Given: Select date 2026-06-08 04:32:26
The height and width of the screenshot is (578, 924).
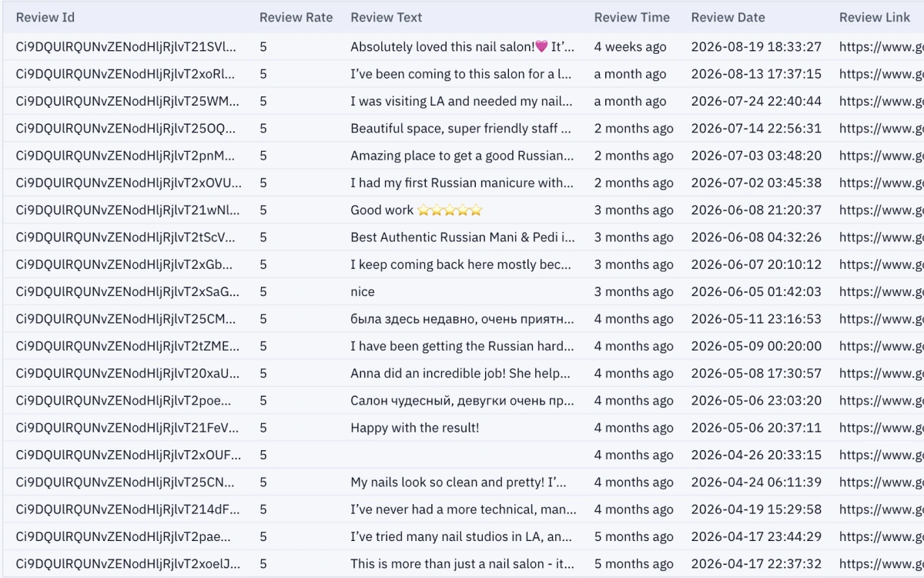Looking at the screenshot, I should [x=756, y=237].
